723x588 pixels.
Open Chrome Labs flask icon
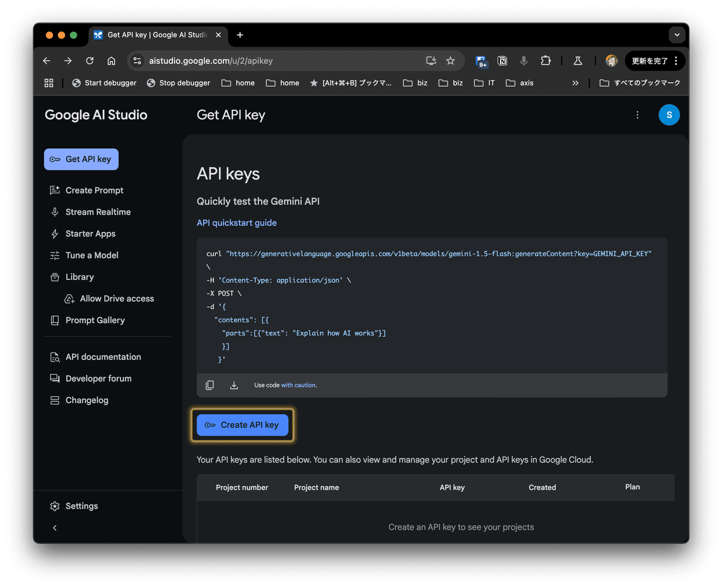[x=577, y=61]
